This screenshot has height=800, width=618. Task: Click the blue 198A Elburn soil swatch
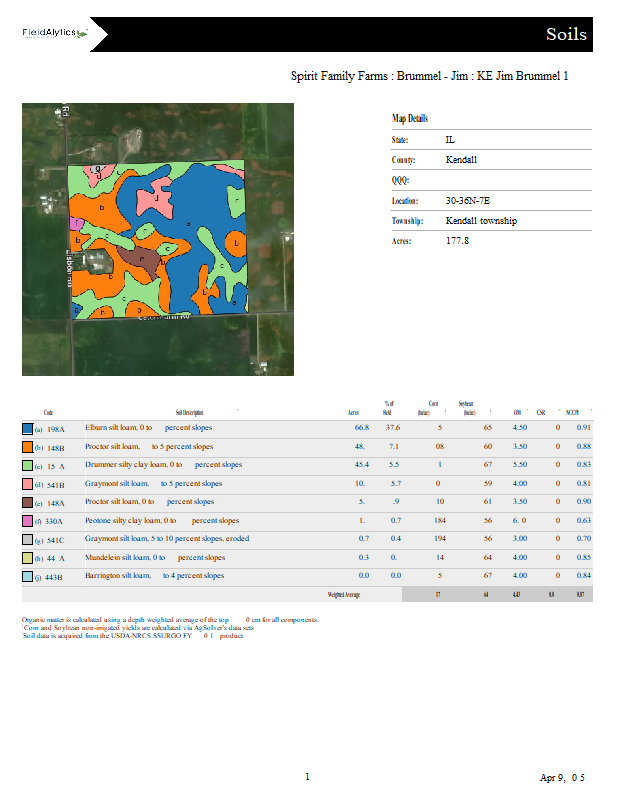(27, 428)
